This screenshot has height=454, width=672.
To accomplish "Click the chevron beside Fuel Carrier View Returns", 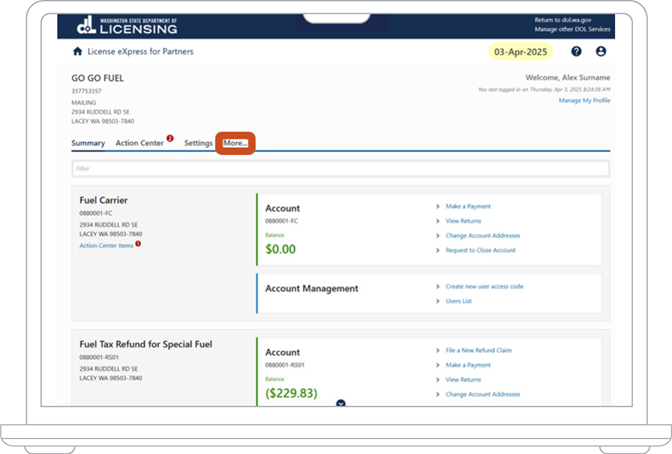I will tap(438, 221).
